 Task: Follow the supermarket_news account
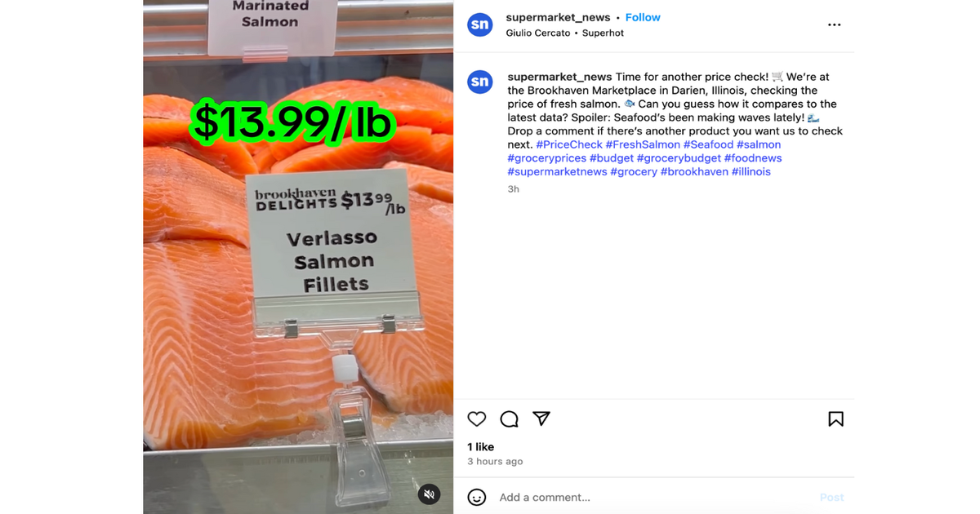coord(643,17)
